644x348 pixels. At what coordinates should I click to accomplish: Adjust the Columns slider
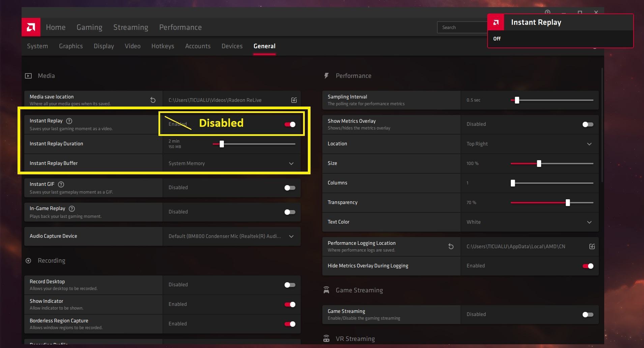pyautogui.click(x=552, y=183)
